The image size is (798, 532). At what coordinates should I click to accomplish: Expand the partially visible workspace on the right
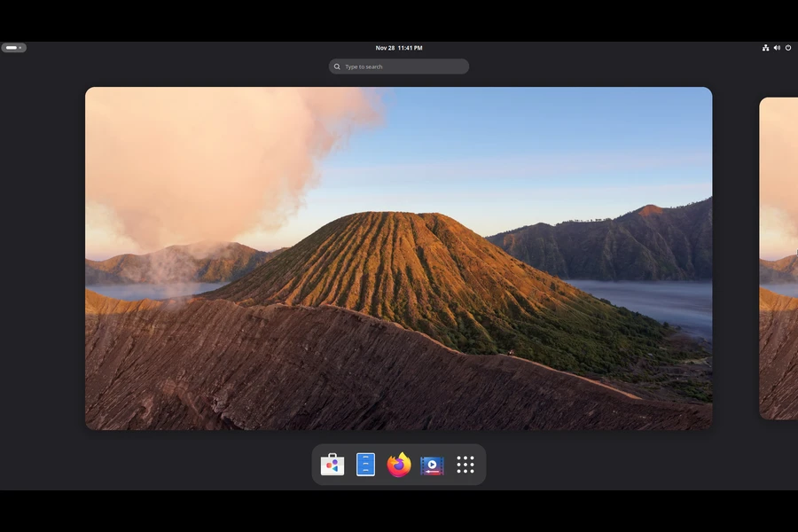click(778, 257)
